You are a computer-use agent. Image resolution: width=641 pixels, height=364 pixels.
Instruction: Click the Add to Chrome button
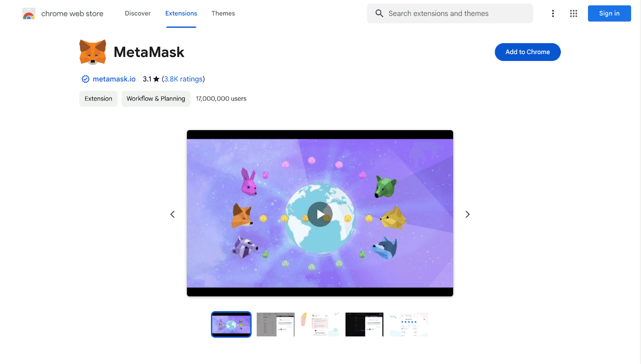[528, 52]
